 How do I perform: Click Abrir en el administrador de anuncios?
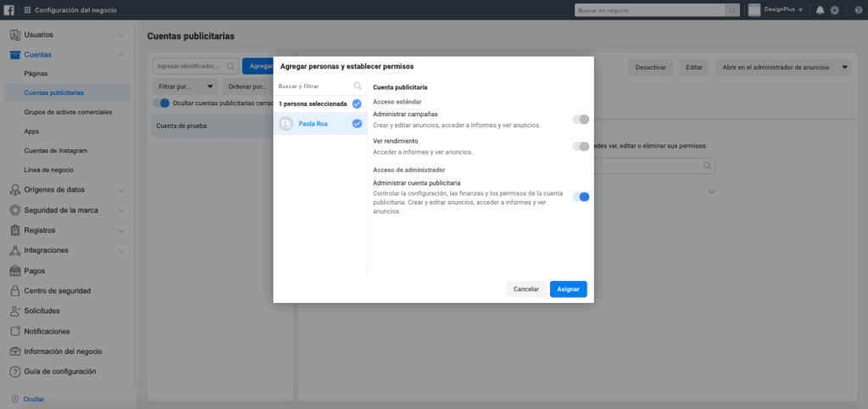[x=776, y=67]
